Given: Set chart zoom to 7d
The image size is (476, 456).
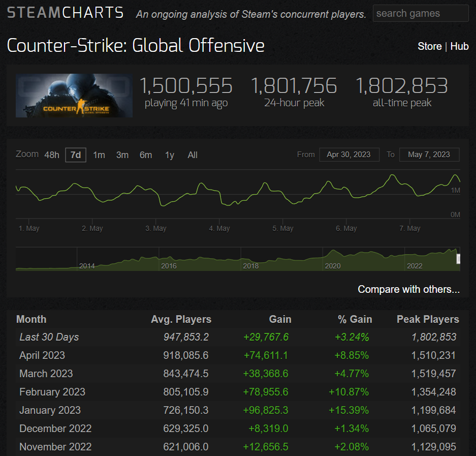Looking at the screenshot, I should tap(76, 155).
